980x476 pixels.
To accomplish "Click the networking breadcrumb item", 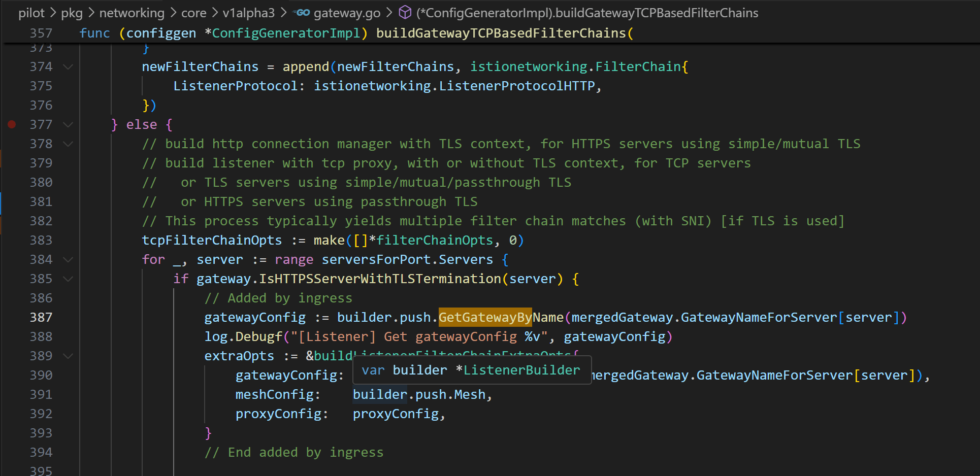I will pyautogui.click(x=132, y=13).
